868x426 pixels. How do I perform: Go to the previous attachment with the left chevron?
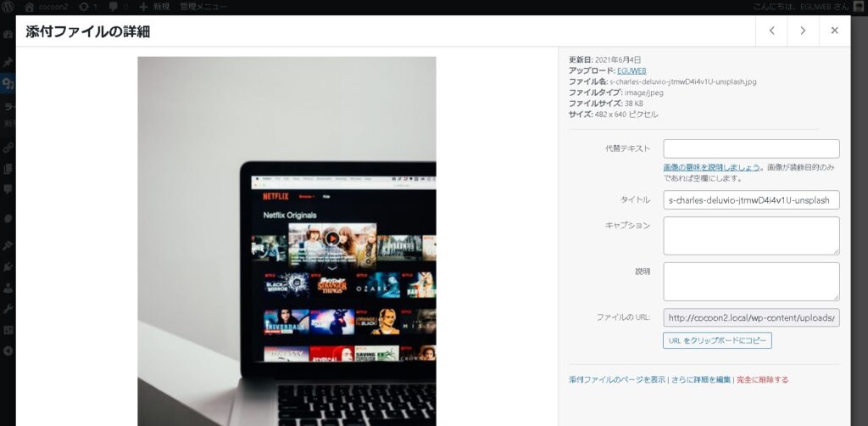[x=771, y=31]
